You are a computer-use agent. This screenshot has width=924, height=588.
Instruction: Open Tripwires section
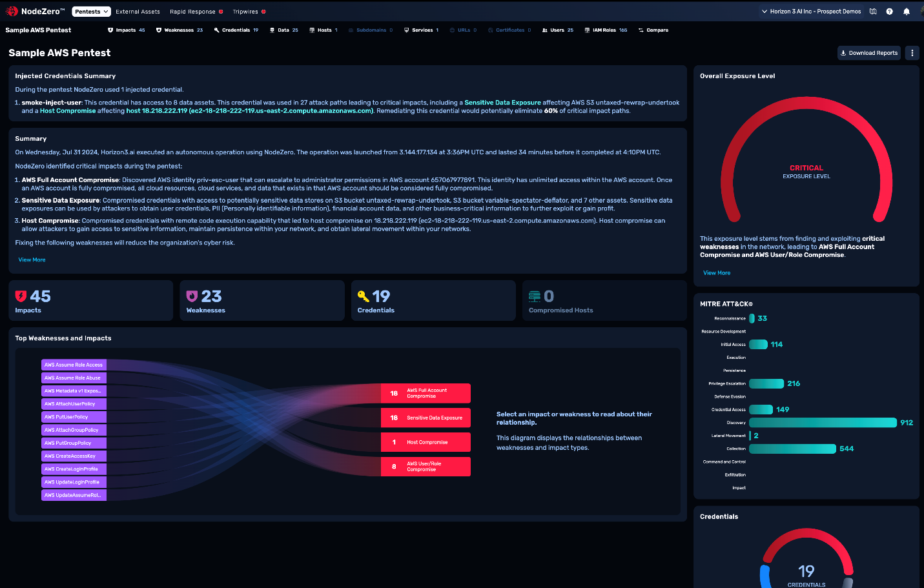click(x=249, y=12)
